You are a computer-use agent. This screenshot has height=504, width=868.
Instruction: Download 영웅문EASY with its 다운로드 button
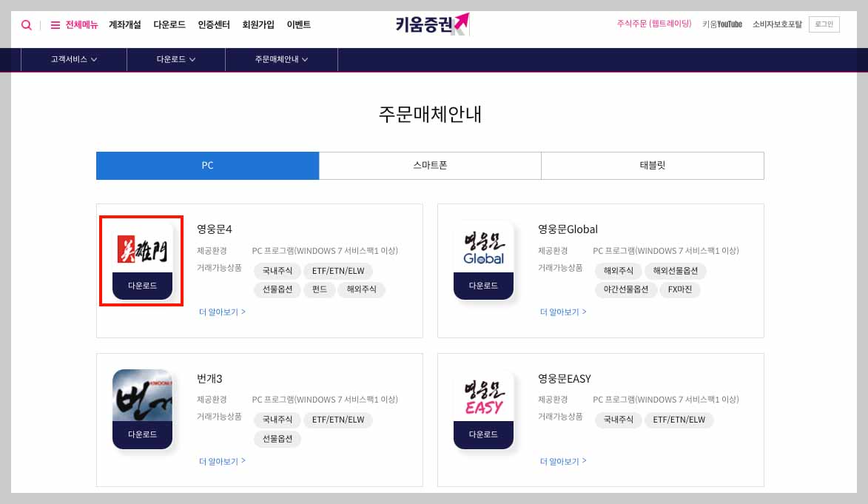483,434
